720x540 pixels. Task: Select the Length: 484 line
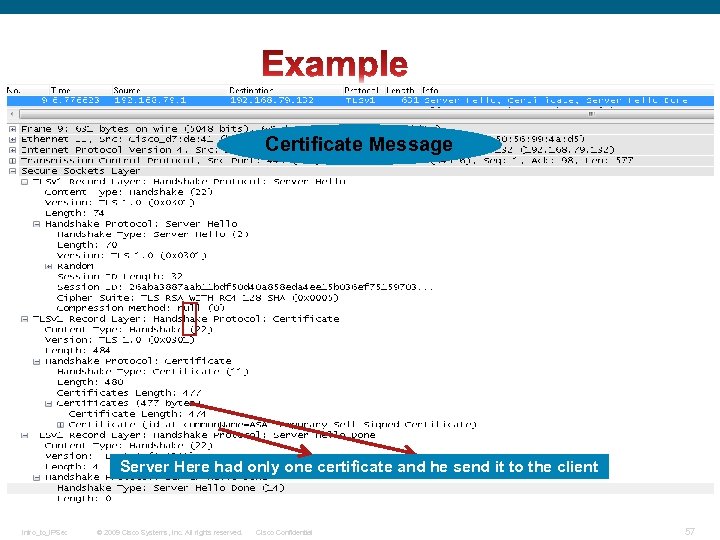(x=77, y=350)
